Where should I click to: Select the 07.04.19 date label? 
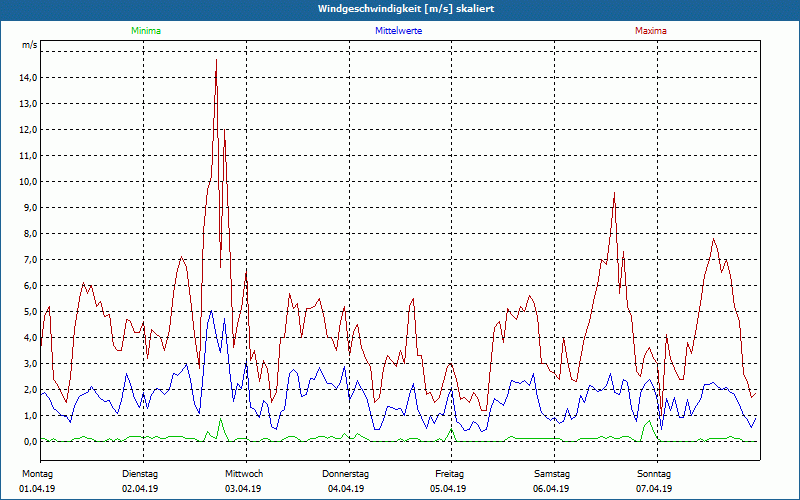[655, 489]
